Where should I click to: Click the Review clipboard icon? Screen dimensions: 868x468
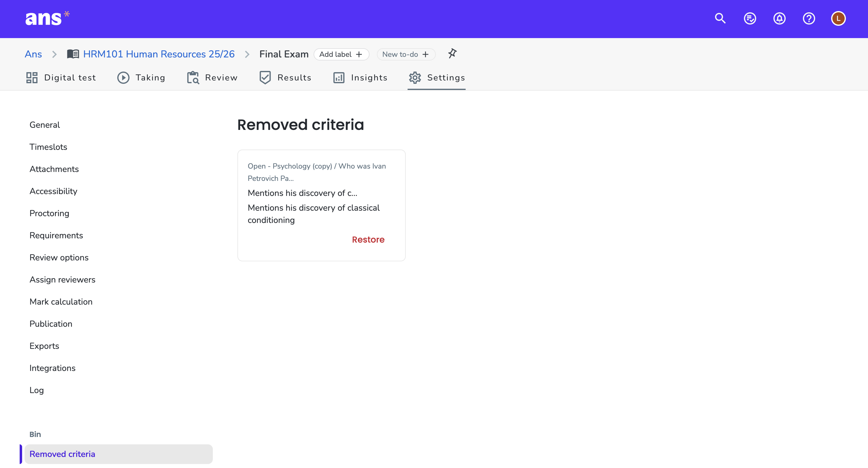(193, 77)
